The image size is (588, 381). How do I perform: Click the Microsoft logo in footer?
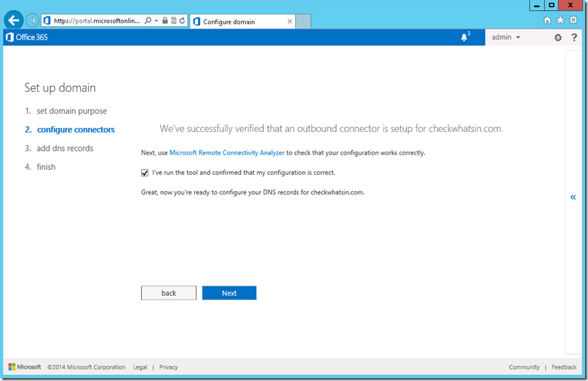pyautogui.click(x=25, y=366)
